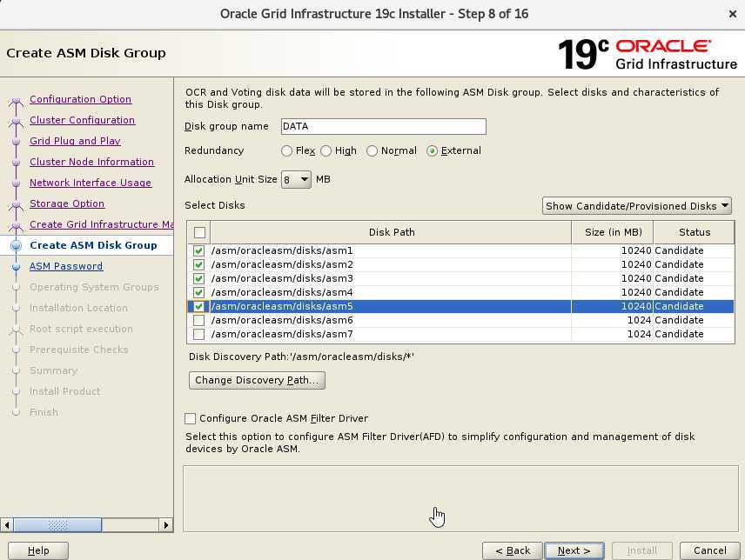Viewport: 745px width, 560px height.
Task: Click the Change Discovery Path button
Action: [x=257, y=380]
